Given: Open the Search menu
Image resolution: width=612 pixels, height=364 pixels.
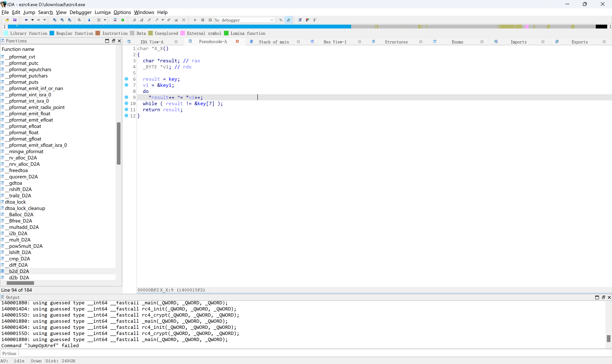Looking at the screenshot, I should tap(45, 12).
